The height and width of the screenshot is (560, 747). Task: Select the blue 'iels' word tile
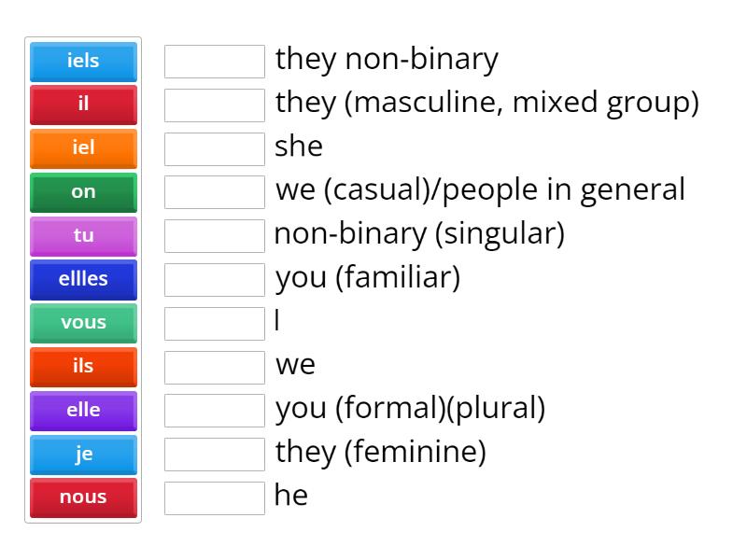pyautogui.click(x=83, y=62)
